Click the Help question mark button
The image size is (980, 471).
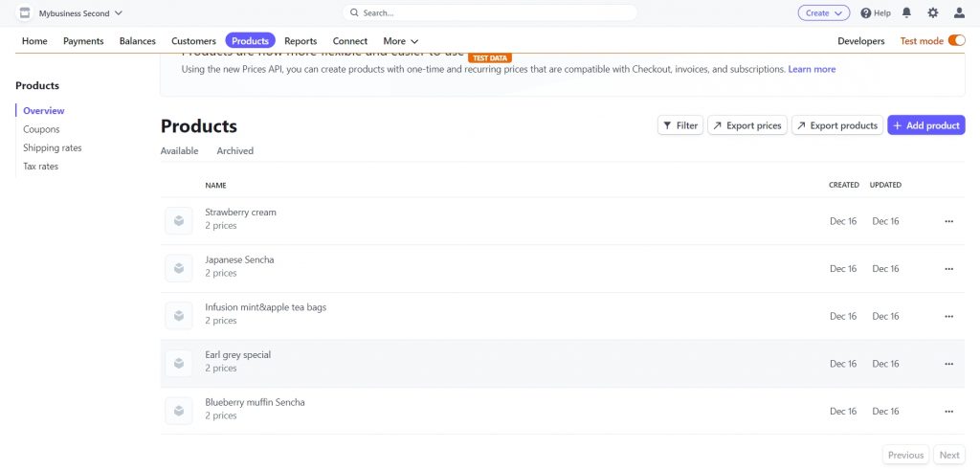(x=876, y=12)
